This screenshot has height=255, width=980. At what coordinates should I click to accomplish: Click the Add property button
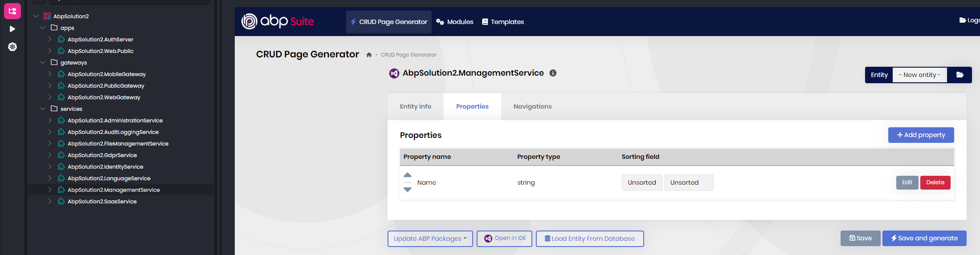tap(921, 135)
